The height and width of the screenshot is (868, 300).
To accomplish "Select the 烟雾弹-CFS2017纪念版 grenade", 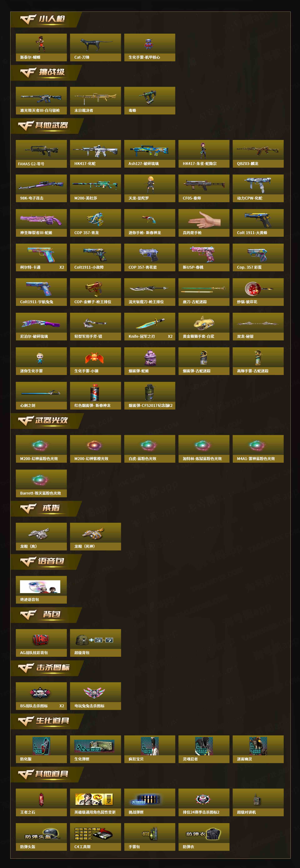I will (150, 396).
